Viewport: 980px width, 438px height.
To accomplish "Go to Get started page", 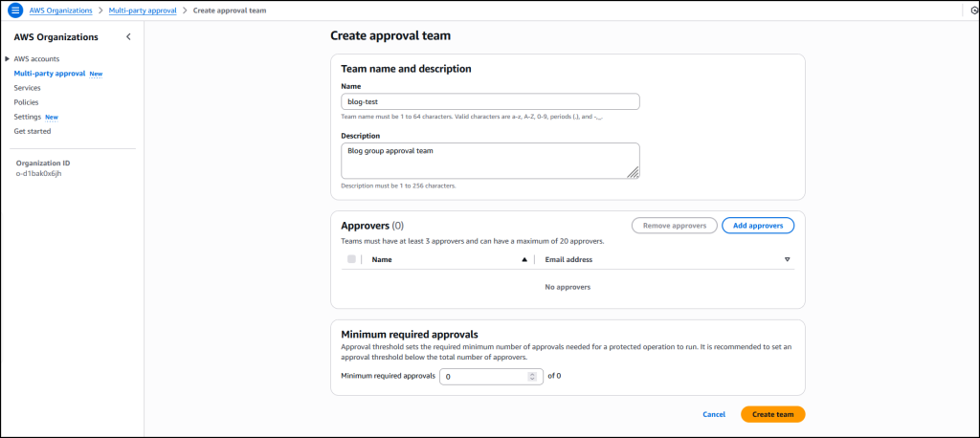I will (33, 131).
